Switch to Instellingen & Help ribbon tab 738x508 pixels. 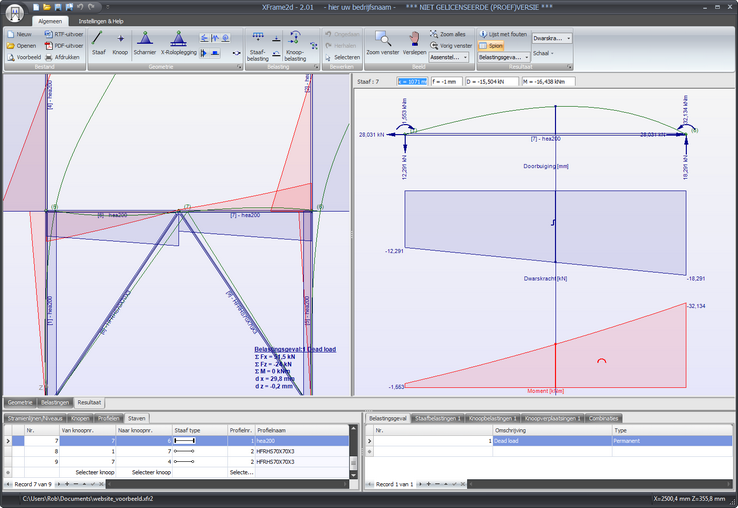(101, 21)
